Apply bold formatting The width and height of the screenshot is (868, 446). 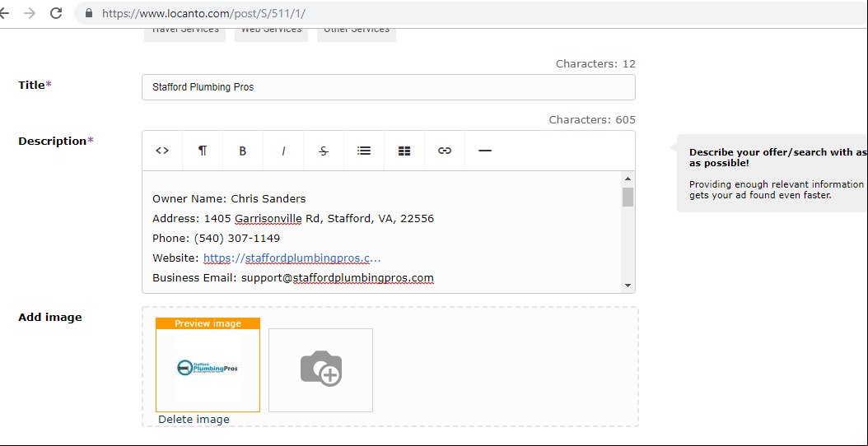click(242, 151)
